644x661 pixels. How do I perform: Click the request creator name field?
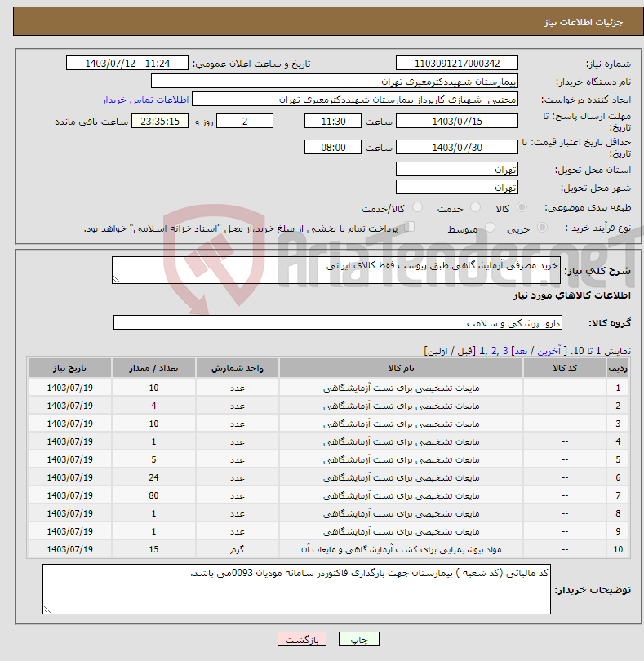pyautogui.click(x=355, y=100)
